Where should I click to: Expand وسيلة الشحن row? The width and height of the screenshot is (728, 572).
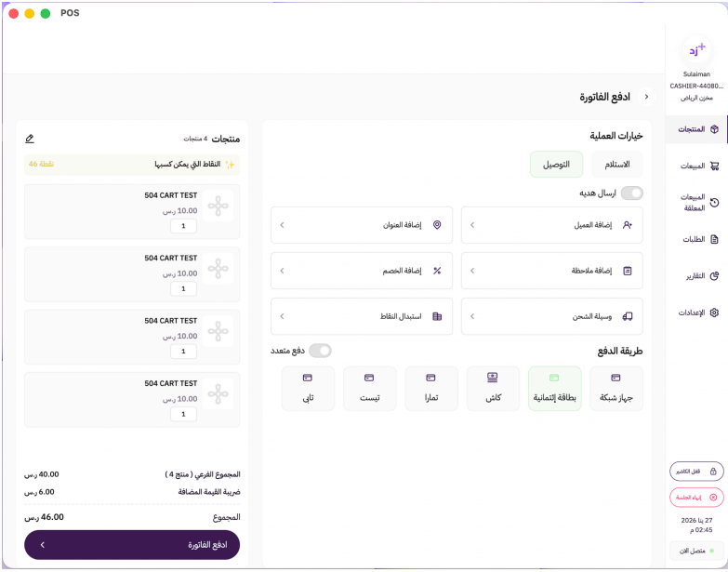(551, 316)
